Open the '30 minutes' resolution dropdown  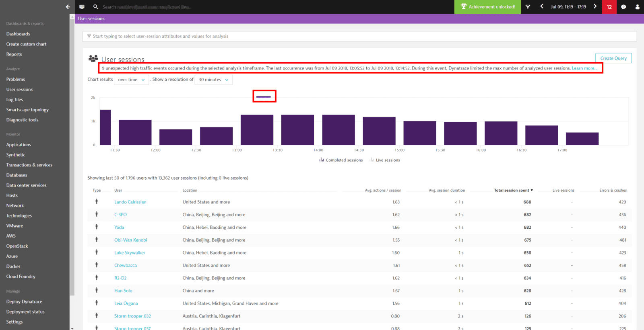point(213,80)
